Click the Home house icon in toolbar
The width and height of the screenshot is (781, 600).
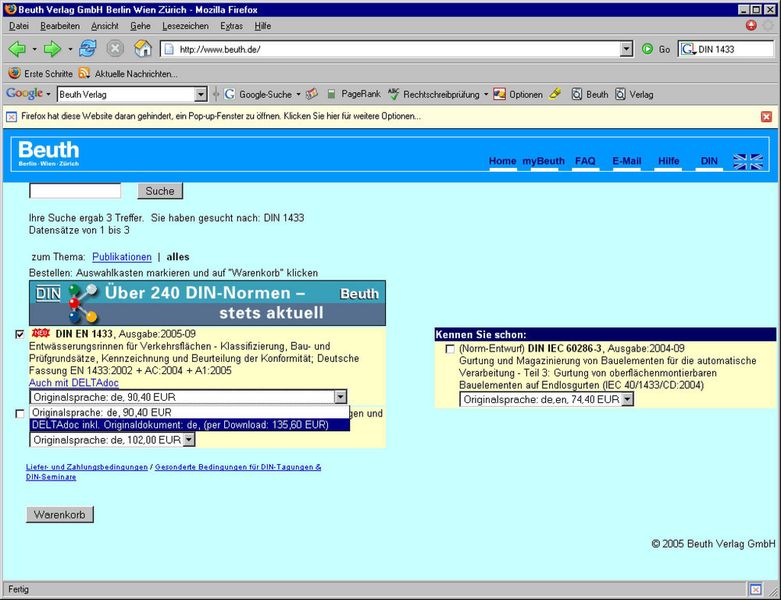(143, 49)
